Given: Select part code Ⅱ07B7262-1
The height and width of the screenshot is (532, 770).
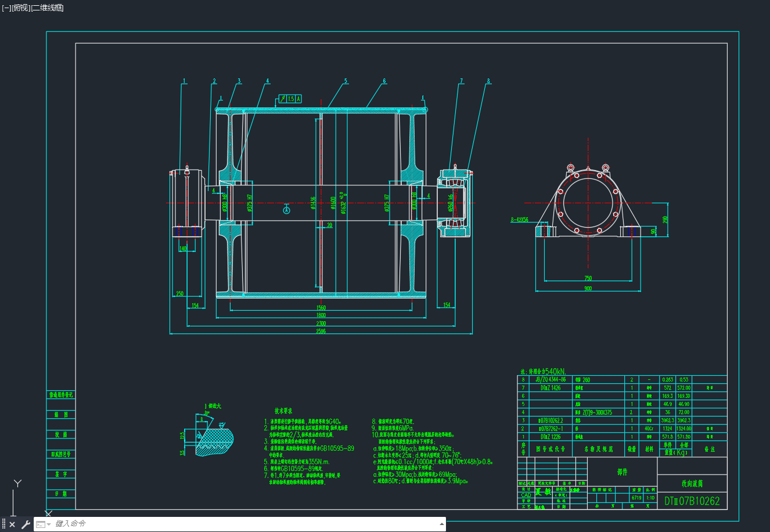Looking at the screenshot, I should (x=550, y=429).
